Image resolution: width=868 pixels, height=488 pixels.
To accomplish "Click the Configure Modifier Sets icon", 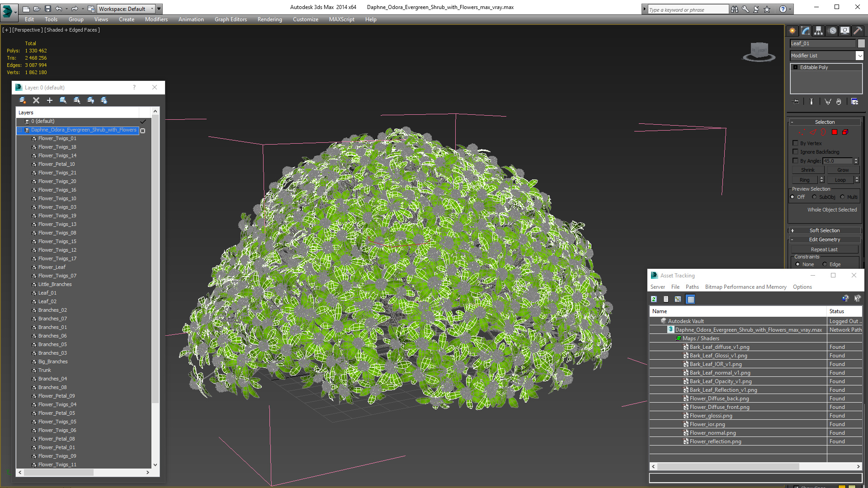I will pyautogui.click(x=854, y=102).
